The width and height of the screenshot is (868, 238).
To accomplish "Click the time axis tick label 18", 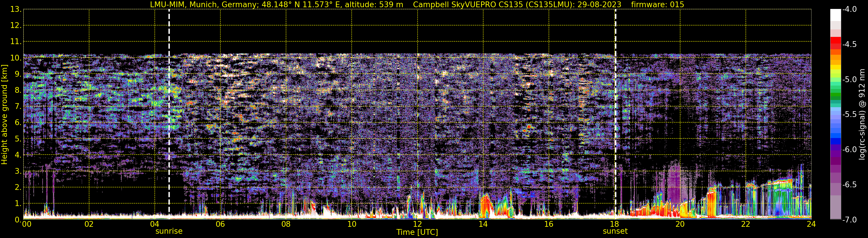I will pyautogui.click(x=615, y=224).
